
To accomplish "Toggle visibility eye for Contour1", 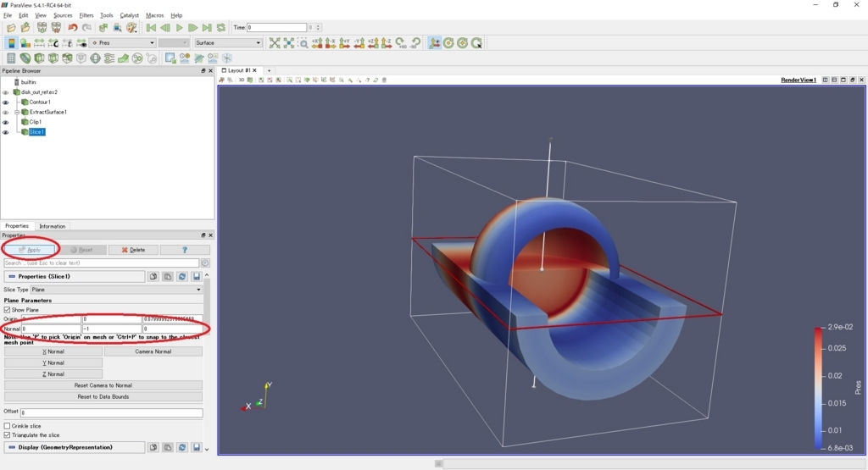I will pyautogui.click(x=6, y=102).
